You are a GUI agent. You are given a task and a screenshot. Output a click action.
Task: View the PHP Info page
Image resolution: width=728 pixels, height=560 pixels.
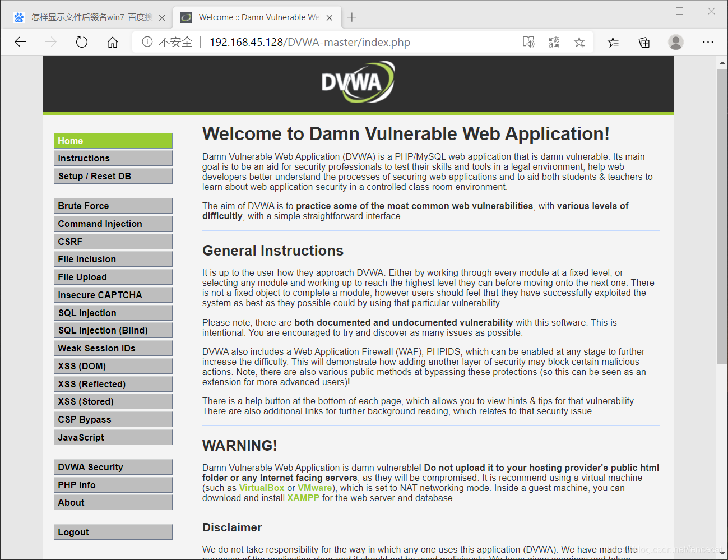pos(113,485)
